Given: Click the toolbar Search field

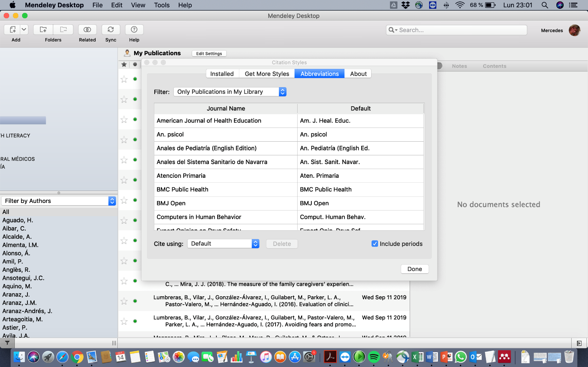Looking at the screenshot, I should pos(457,30).
